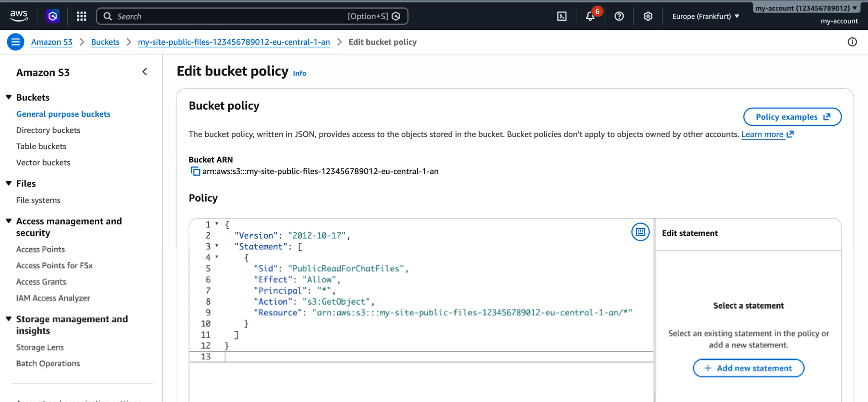This screenshot has width=868, height=402.
Task: Open the page info circle icon
Action: tap(852, 42)
